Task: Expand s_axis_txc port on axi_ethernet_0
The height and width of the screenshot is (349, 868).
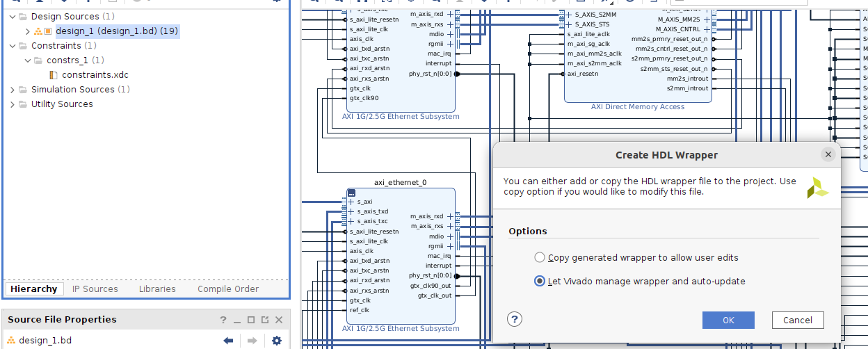Action: (351, 221)
